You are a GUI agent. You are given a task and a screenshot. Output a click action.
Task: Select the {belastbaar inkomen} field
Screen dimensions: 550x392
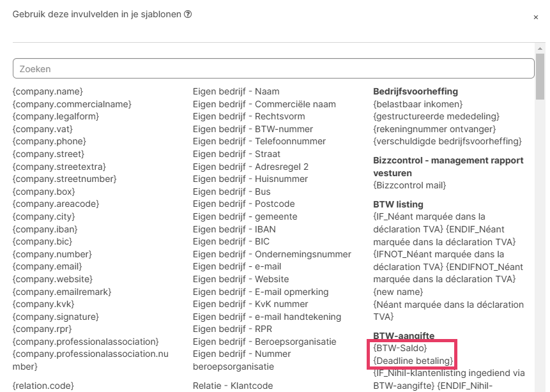(x=418, y=103)
